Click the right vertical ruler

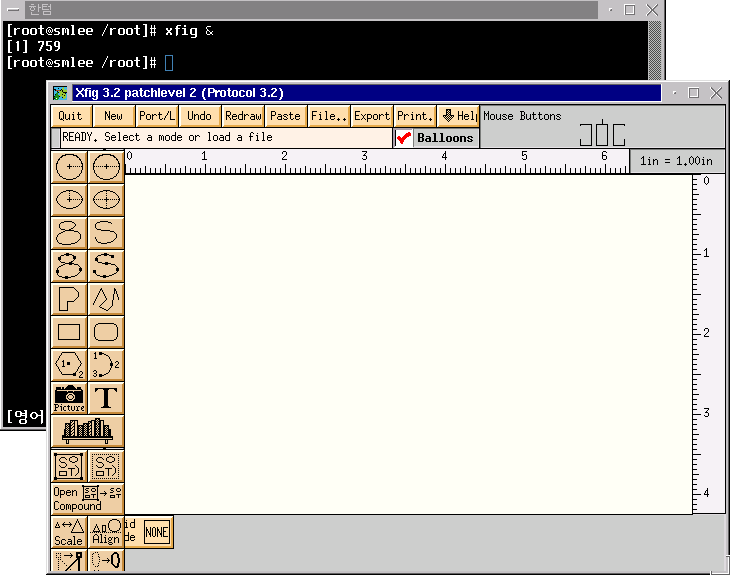708,344
